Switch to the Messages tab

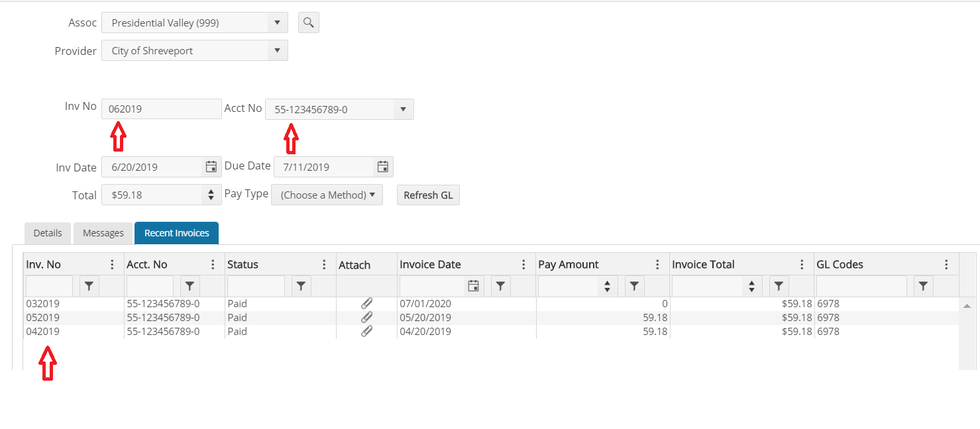click(103, 233)
